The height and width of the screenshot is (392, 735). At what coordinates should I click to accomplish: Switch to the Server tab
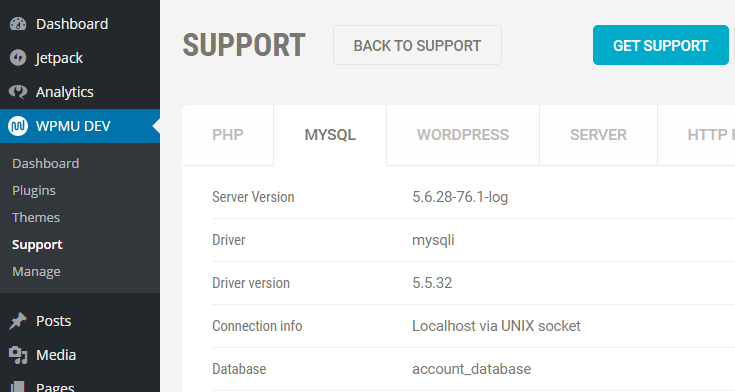point(598,135)
